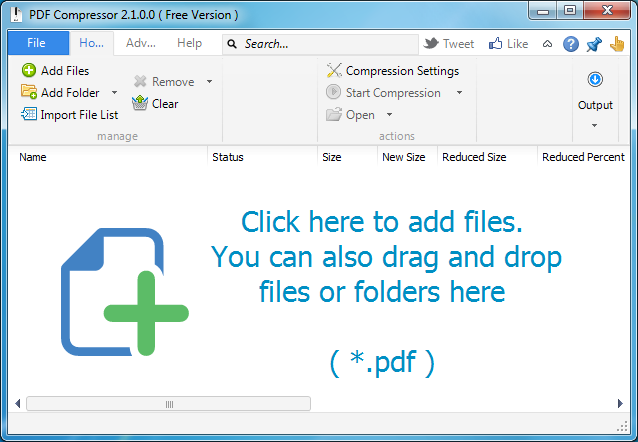This screenshot has width=638, height=442.
Task: Click the blue Output download icon
Action: click(595, 79)
